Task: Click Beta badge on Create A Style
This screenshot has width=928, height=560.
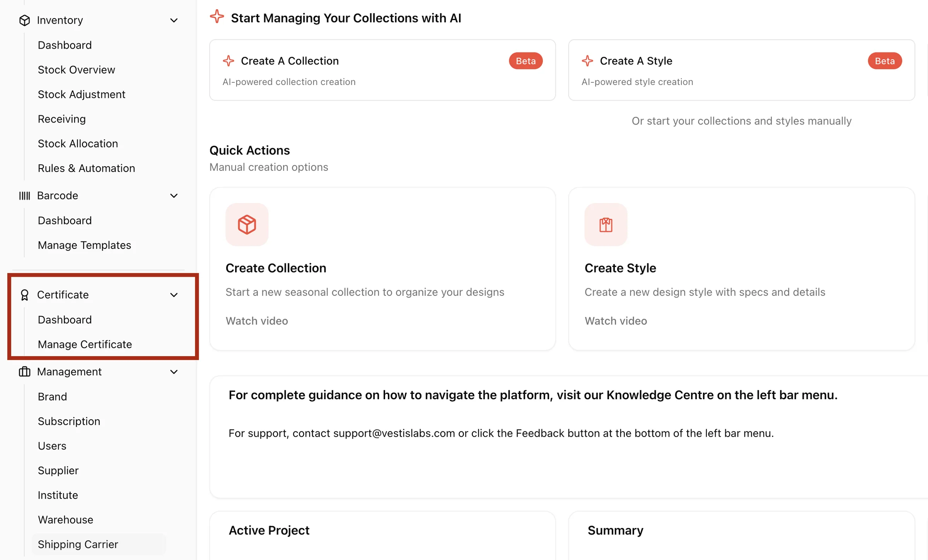Action: click(885, 61)
